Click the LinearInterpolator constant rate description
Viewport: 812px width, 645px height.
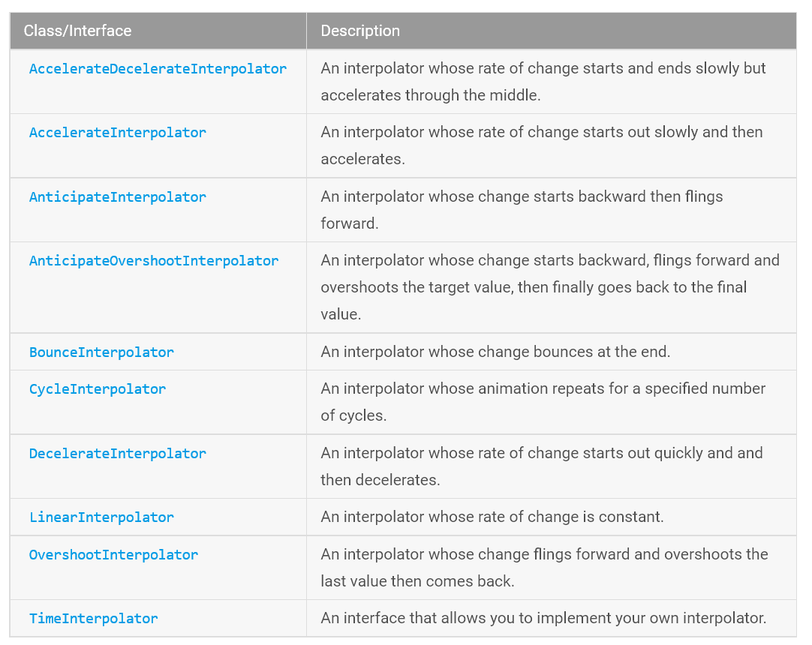[492, 517]
